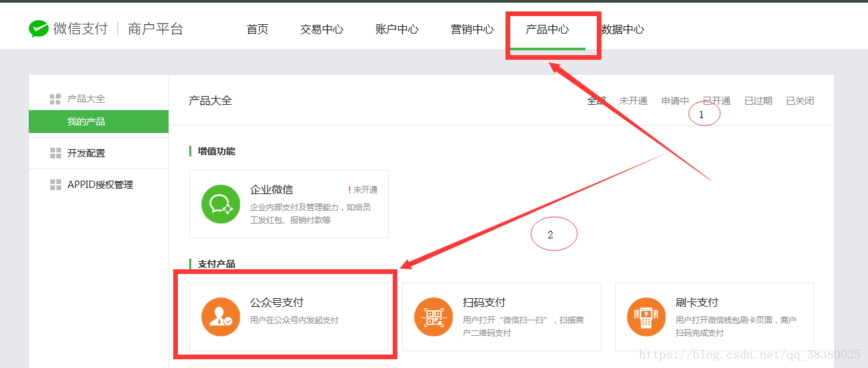Viewport: 868px width, 368px height.
Task: Click the 增值功能 section heading
Action: point(216,151)
